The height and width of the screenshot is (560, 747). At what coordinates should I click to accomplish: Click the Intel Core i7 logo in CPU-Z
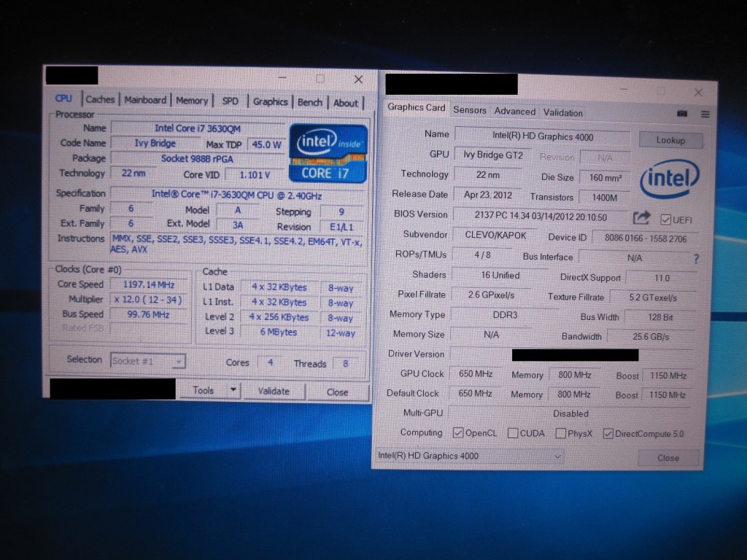(328, 153)
